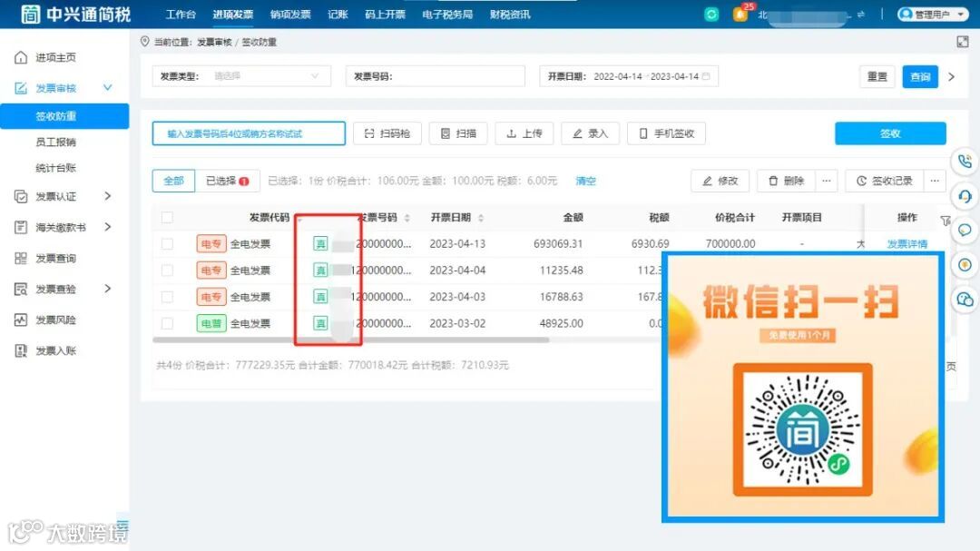Open the 电子税务局 top menu

click(446, 15)
